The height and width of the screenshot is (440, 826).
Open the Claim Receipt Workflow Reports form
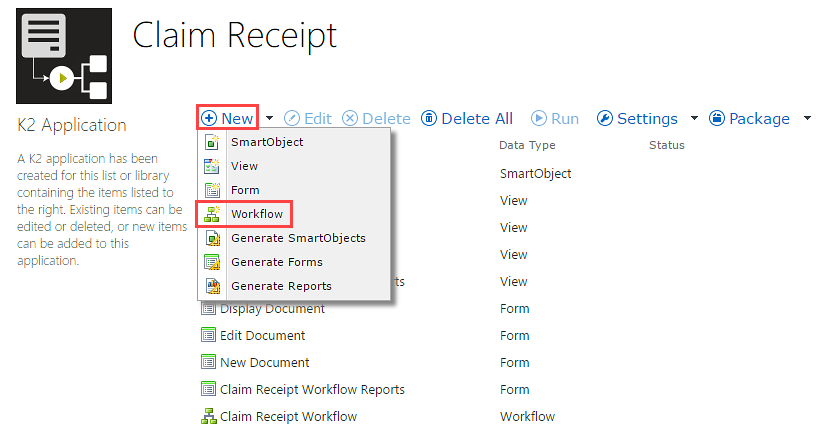(x=312, y=389)
